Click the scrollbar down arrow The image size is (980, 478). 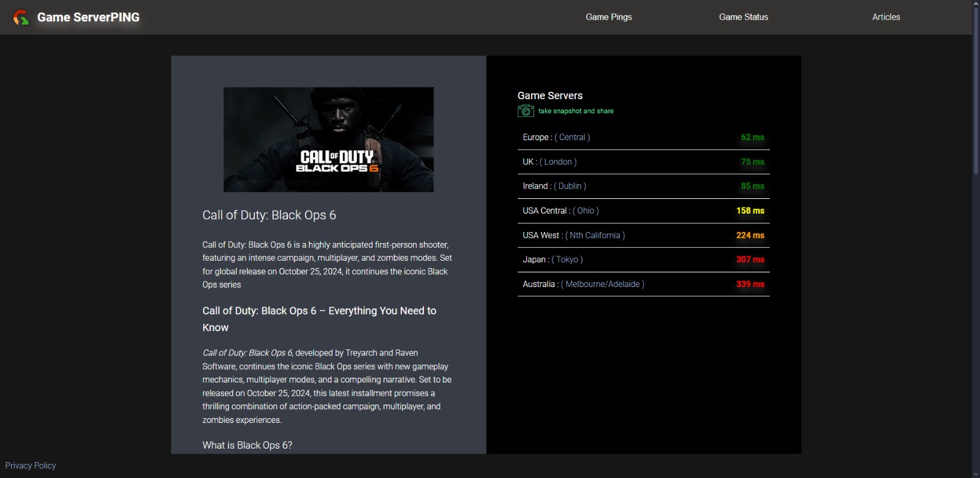(976, 474)
